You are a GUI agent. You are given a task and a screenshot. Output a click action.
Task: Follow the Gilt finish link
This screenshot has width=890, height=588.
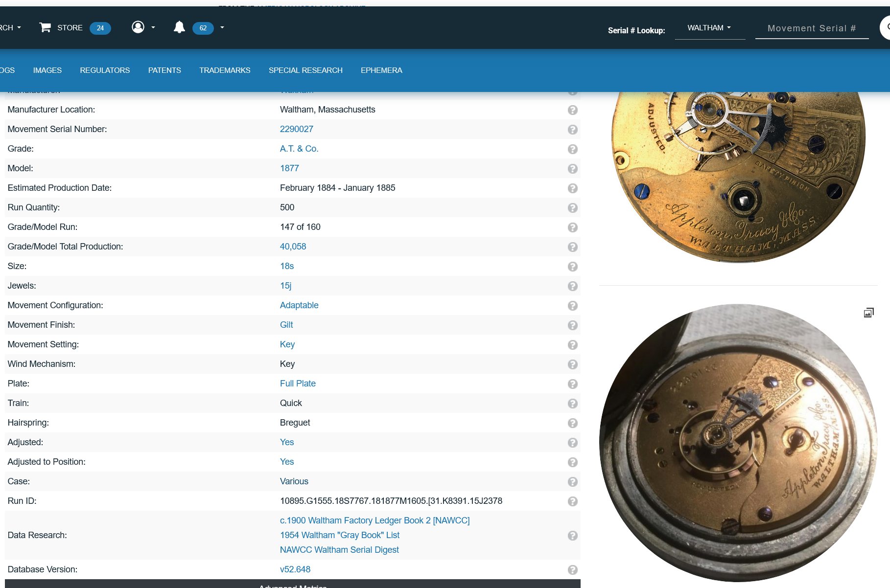point(286,325)
